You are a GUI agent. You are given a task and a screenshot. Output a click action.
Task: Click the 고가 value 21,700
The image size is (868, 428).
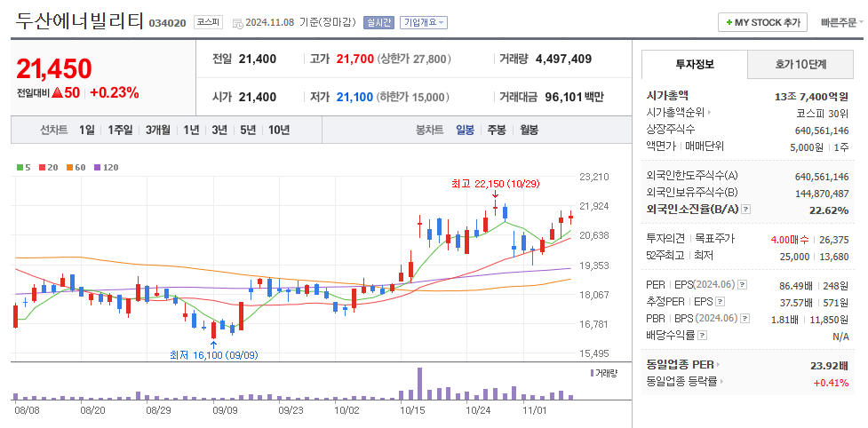coord(355,59)
